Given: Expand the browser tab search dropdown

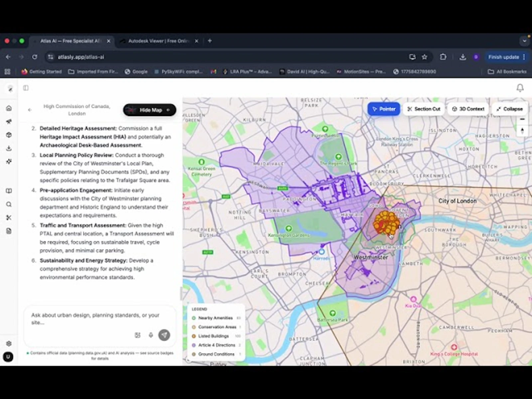Looking at the screenshot, I should 524,41.
